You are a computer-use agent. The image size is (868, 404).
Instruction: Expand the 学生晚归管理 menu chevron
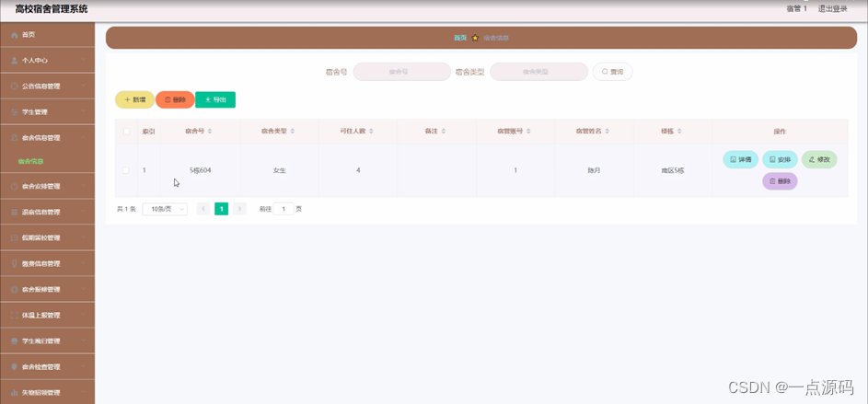(83, 341)
